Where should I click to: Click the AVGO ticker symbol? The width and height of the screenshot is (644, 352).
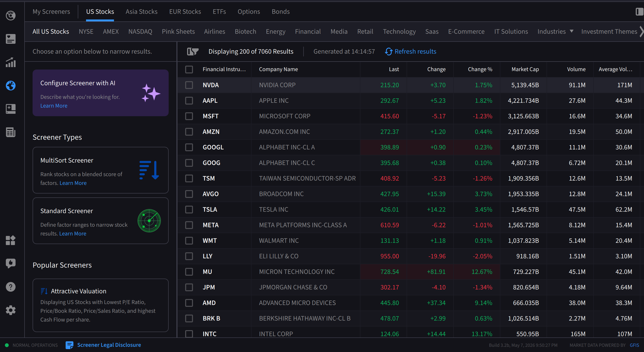pos(210,194)
